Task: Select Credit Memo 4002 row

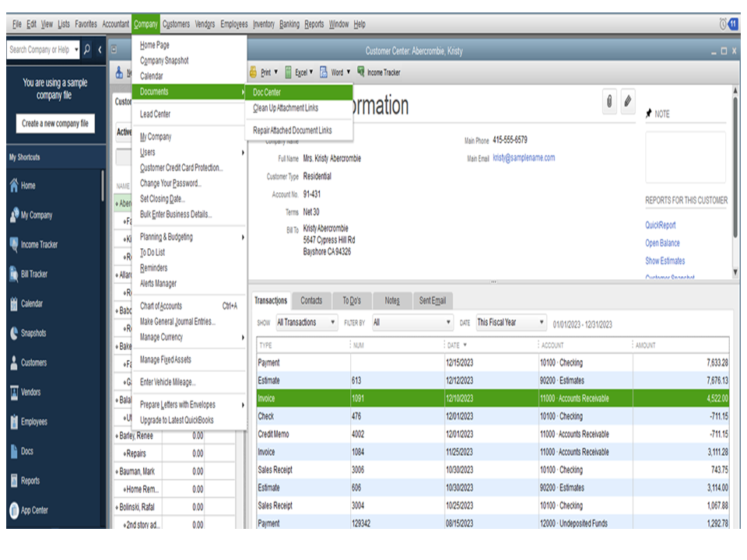Action: [x=493, y=434]
